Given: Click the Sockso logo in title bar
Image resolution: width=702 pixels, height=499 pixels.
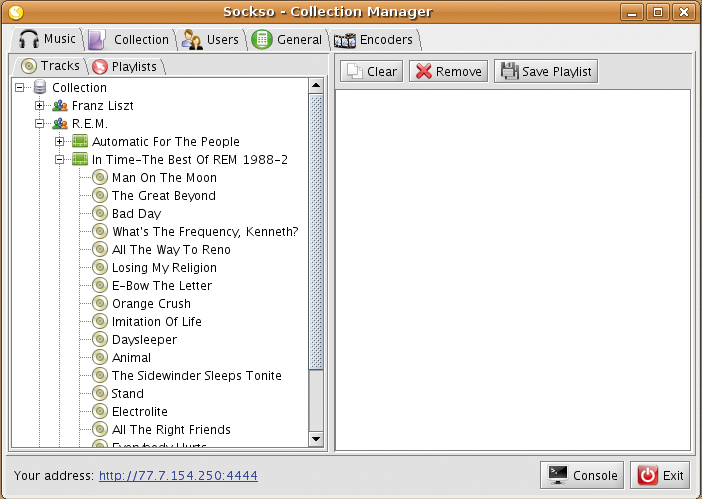Looking at the screenshot, I should pyautogui.click(x=16, y=12).
